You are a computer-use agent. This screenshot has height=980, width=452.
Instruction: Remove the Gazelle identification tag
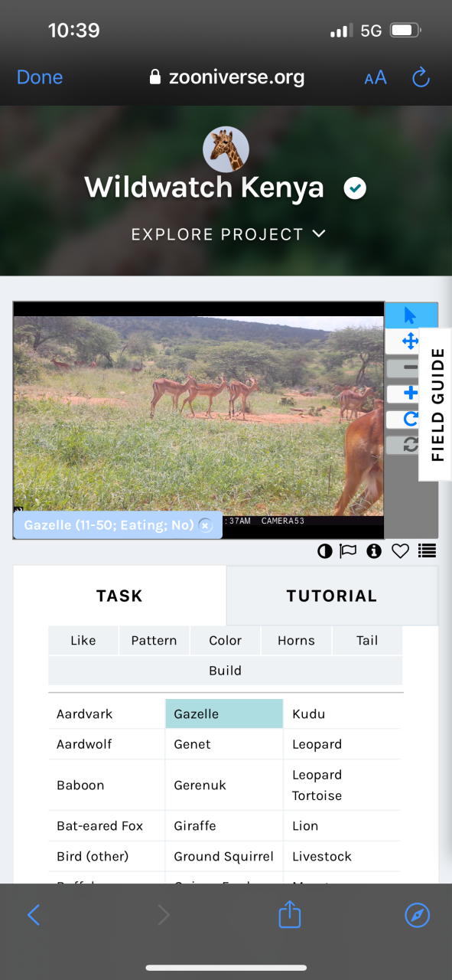click(205, 525)
